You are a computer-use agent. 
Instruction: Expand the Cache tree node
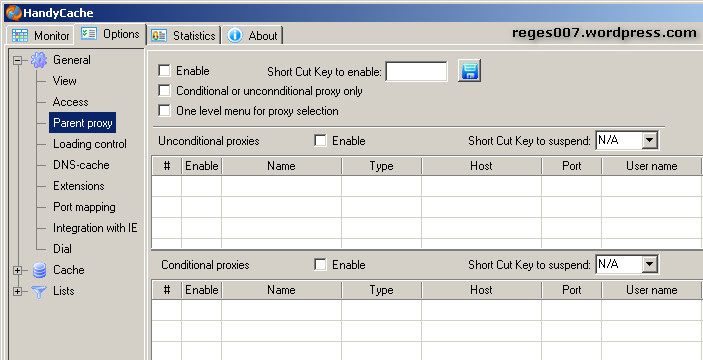click(x=17, y=270)
